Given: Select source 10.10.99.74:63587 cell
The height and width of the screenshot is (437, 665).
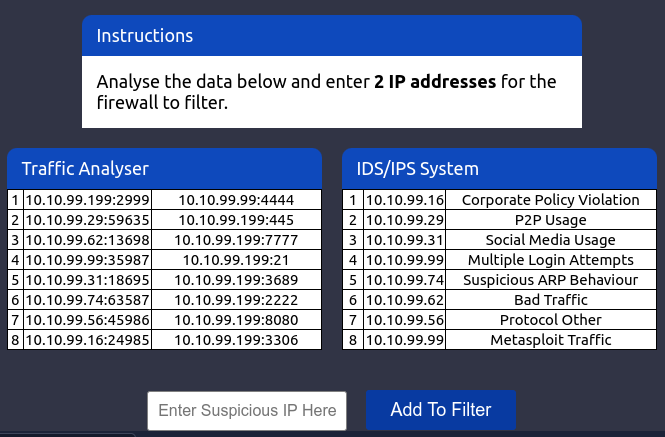Looking at the screenshot, I should [87, 300].
